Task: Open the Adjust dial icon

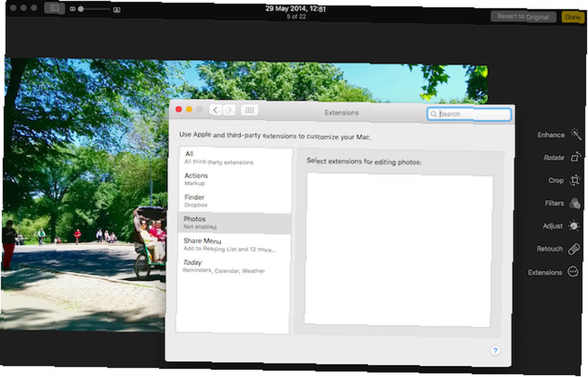Action: [574, 225]
